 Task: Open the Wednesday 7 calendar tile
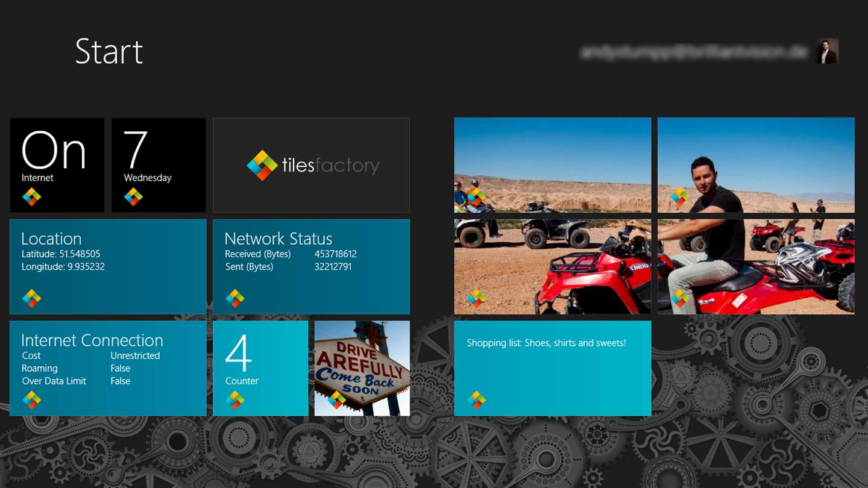coord(159,165)
